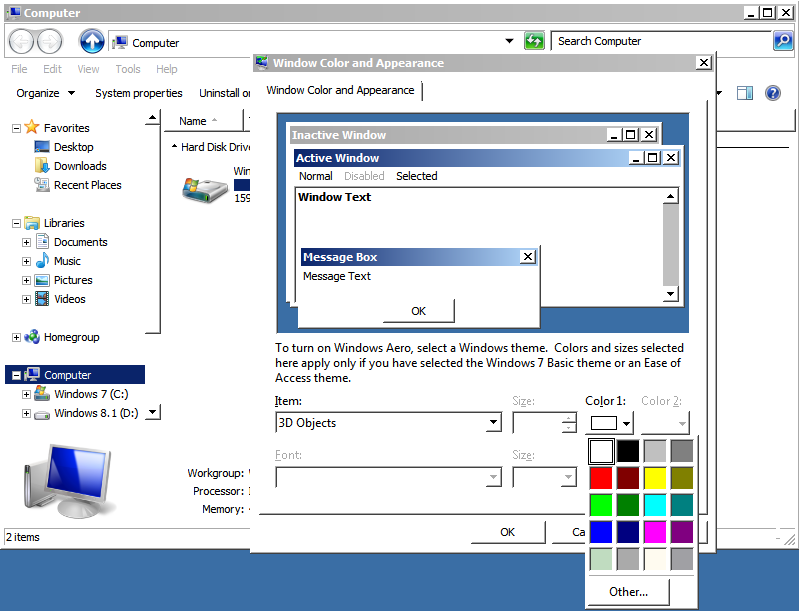Click the Back navigation arrow button

pos(21,41)
